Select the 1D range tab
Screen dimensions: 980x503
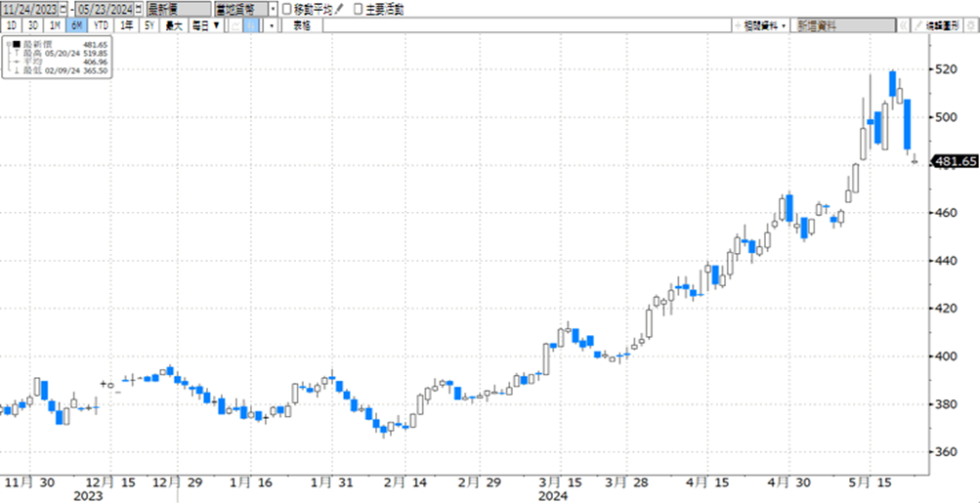coord(12,25)
